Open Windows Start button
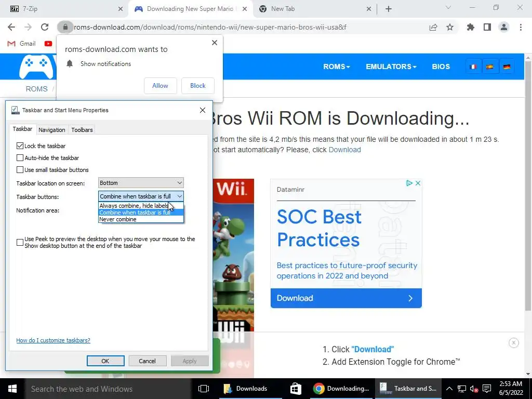Image resolution: width=532 pixels, height=399 pixels. 12,389
